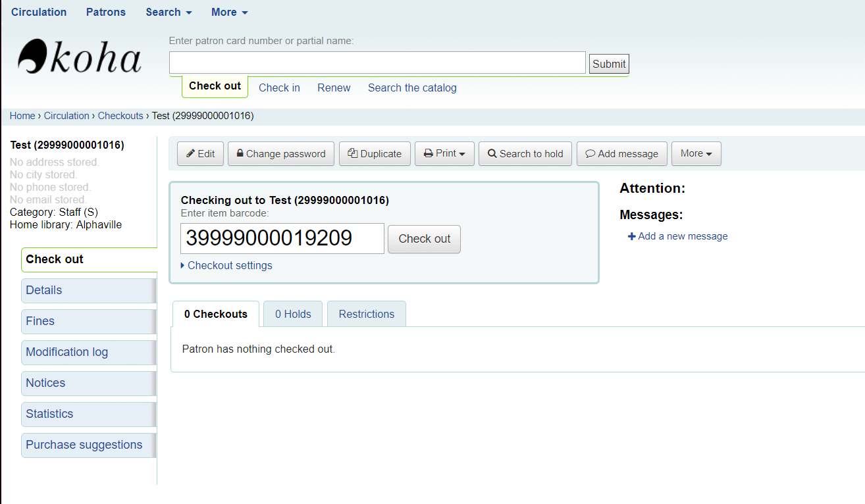Click the item barcode input field
This screenshot has height=504, width=865.
point(282,238)
